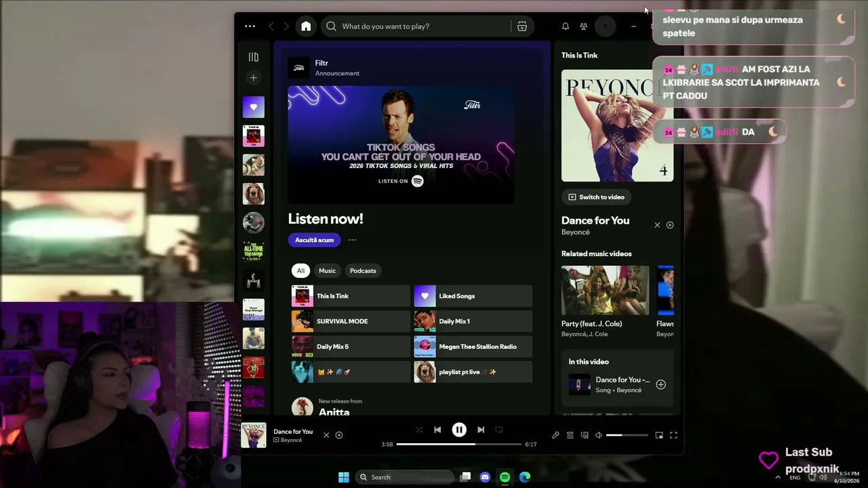Screen dimensions: 868x488
Task: Select the All filter chip
Action: coord(300,270)
